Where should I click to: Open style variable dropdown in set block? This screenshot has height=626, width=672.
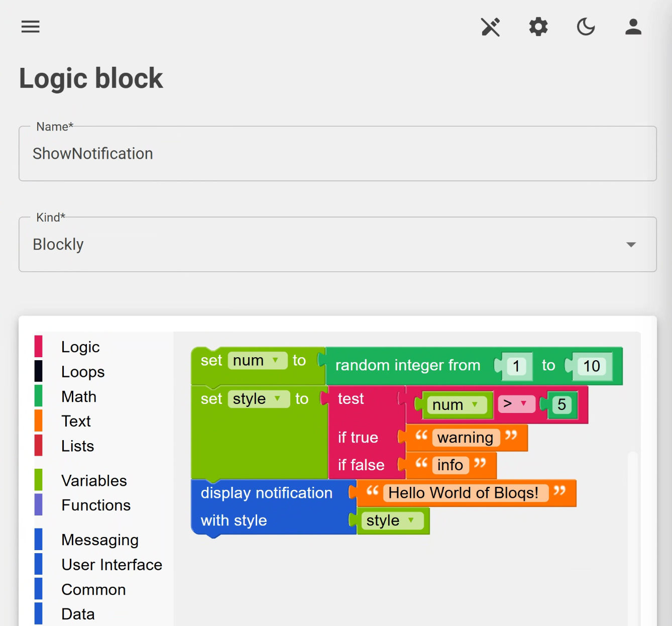[x=259, y=399]
